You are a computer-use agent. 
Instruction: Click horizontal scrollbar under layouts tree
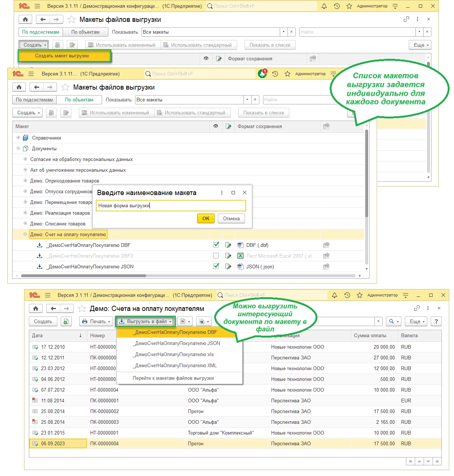point(84,276)
